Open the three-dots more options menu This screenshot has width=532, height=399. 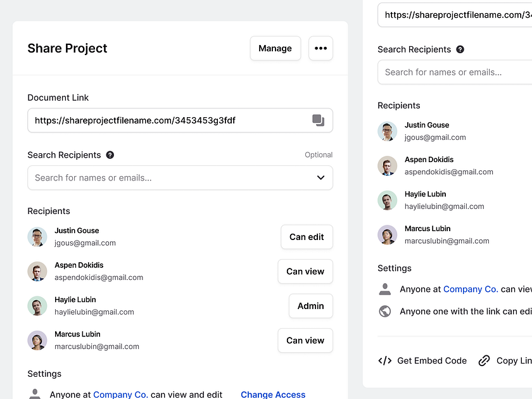320,48
